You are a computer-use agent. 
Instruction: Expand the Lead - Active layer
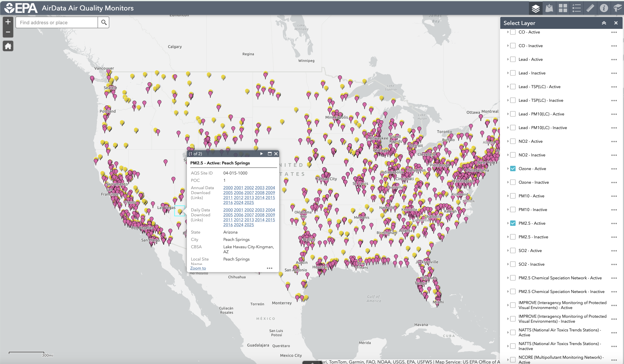(x=508, y=59)
